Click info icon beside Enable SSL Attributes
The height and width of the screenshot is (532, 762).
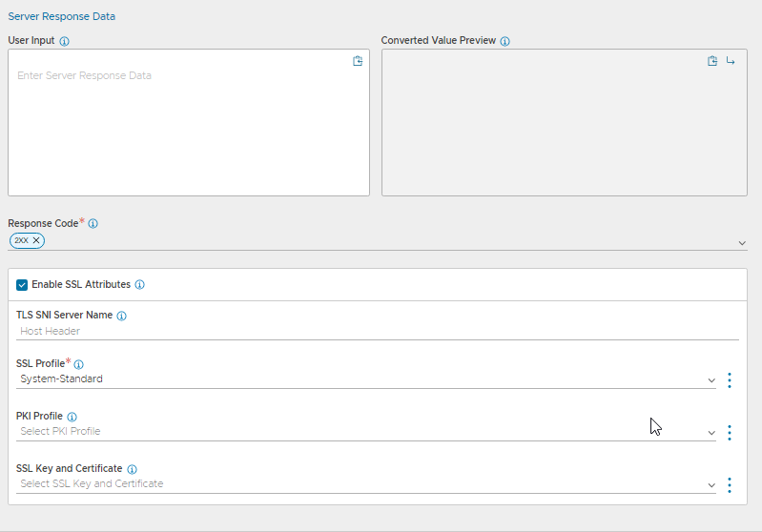pos(139,285)
